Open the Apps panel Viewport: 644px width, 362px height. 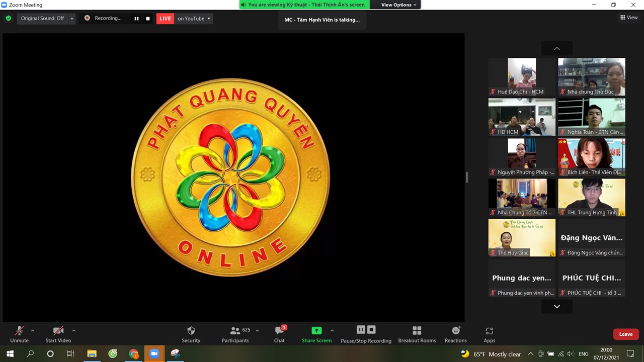(490, 334)
